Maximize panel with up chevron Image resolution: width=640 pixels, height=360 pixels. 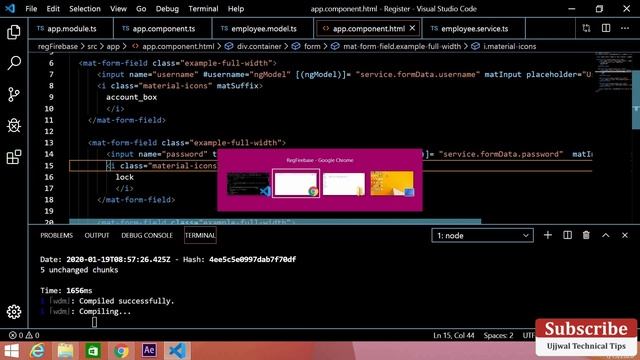[606, 235]
